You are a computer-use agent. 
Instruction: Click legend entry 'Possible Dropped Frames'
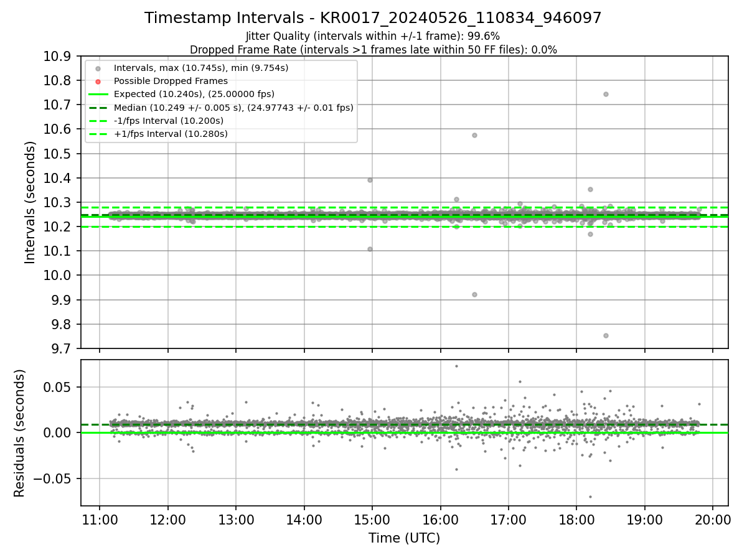(x=171, y=81)
